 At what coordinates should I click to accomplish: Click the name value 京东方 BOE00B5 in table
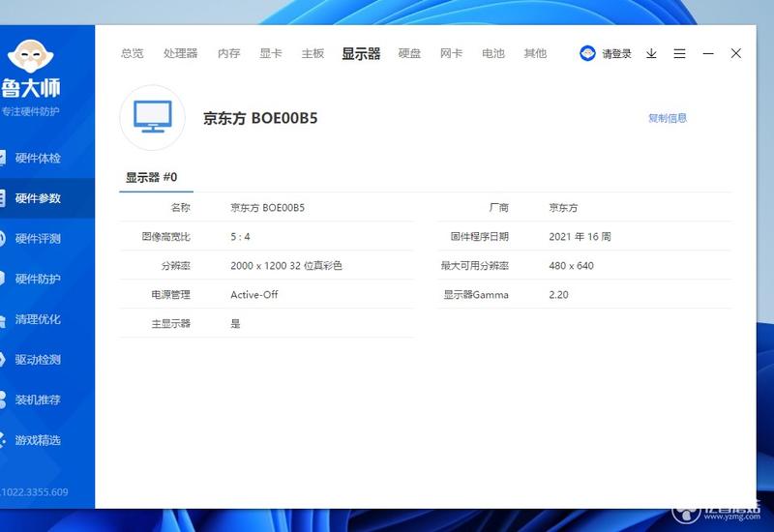[268, 208]
